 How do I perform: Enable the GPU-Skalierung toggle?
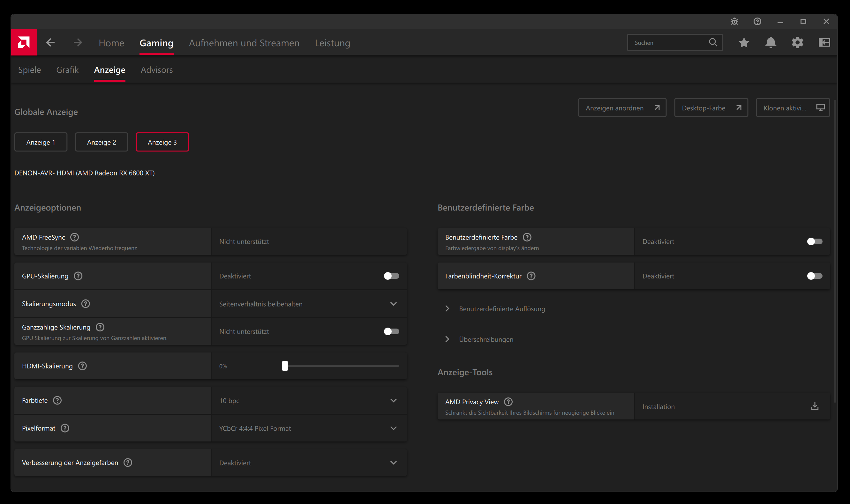[x=391, y=276]
